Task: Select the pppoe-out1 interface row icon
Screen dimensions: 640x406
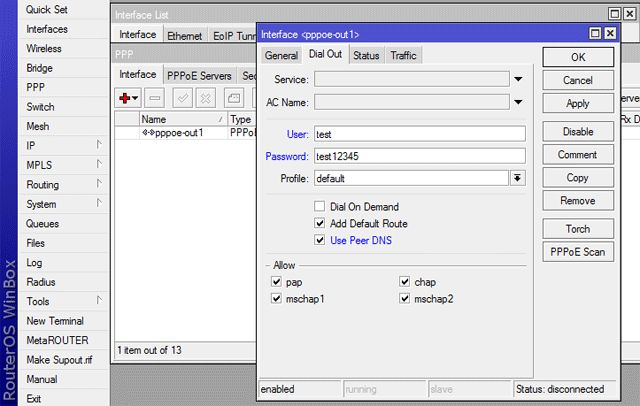Action: [147, 132]
